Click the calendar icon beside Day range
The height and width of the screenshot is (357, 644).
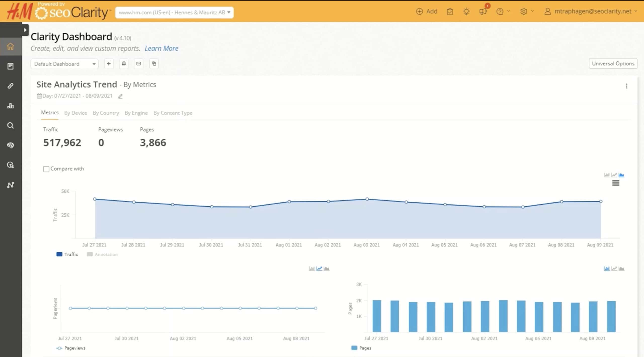coord(39,96)
